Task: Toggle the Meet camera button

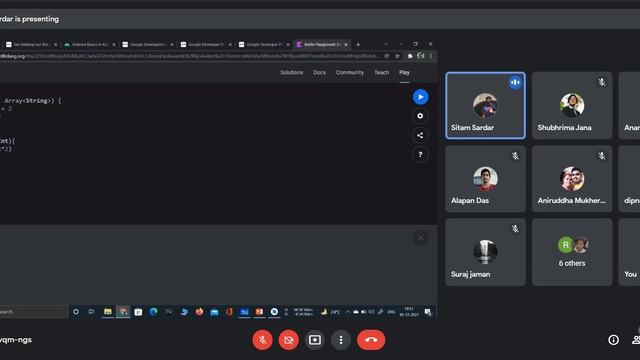Action: (x=289, y=340)
